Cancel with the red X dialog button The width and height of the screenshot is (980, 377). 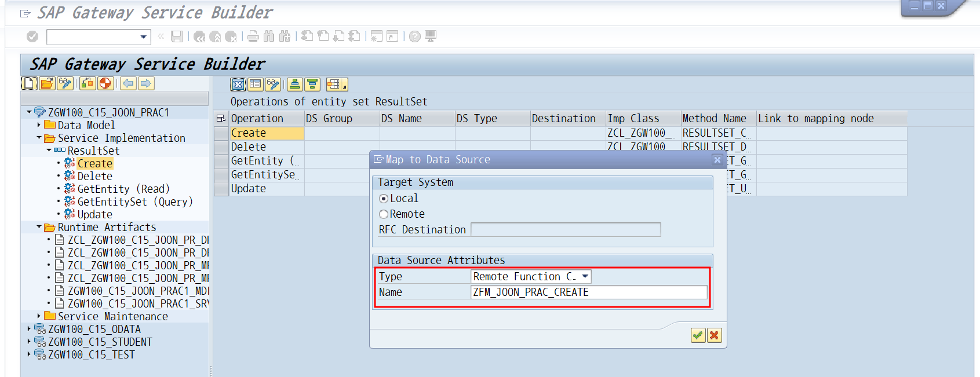pyautogui.click(x=715, y=335)
